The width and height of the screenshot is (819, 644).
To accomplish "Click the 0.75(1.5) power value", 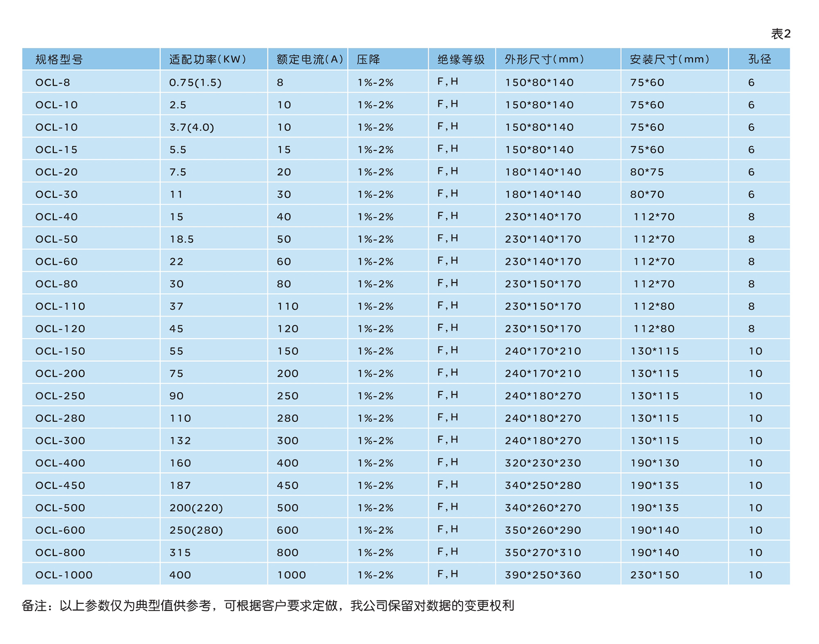I will point(195,82).
